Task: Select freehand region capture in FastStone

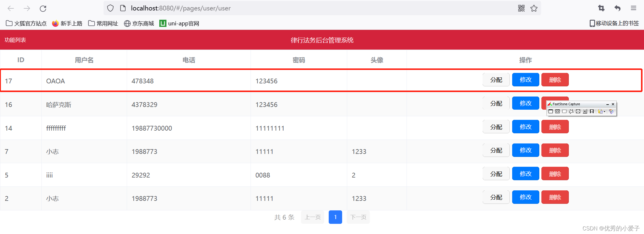Action: pyautogui.click(x=571, y=111)
